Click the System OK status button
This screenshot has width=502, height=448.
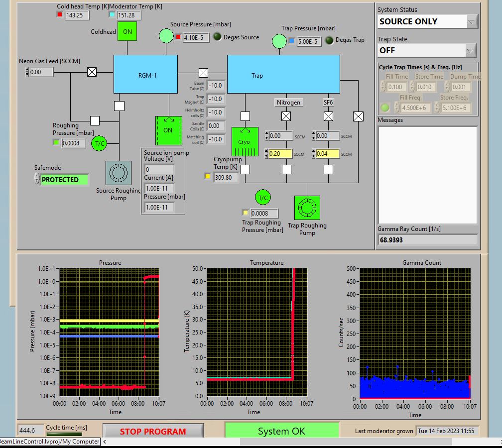(x=281, y=431)
